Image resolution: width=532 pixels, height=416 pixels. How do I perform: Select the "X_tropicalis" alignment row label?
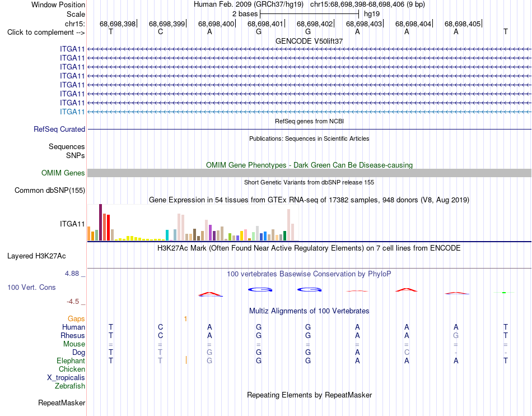pyautogui.click(x=66, y=378)
